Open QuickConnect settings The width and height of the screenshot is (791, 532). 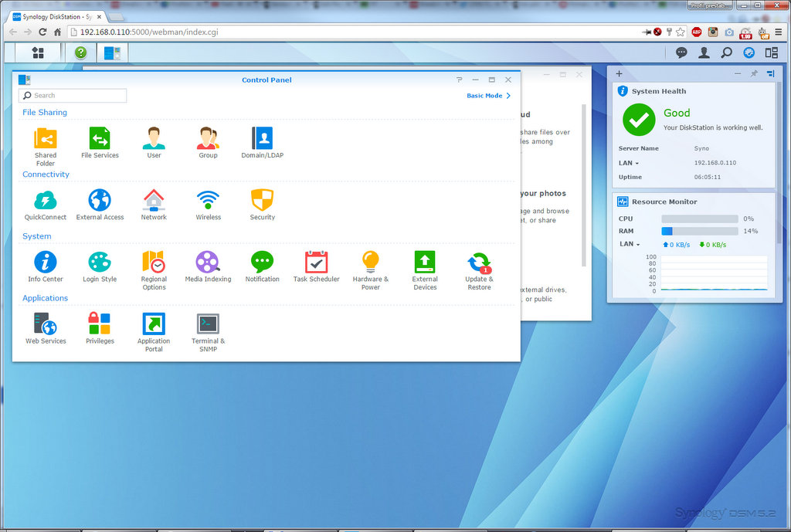[x=46, y=205]
